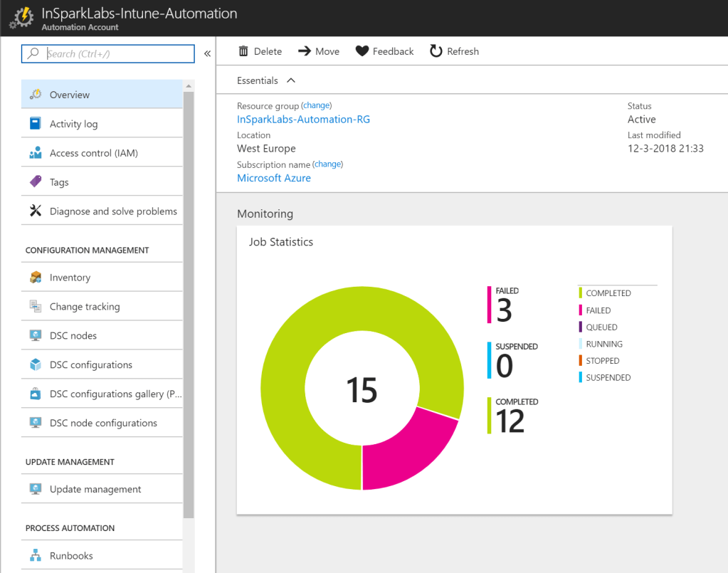This screenshot has height=573, width=728.
Task: Click the sidebar search input field
Action: click(x=118, y=53)
